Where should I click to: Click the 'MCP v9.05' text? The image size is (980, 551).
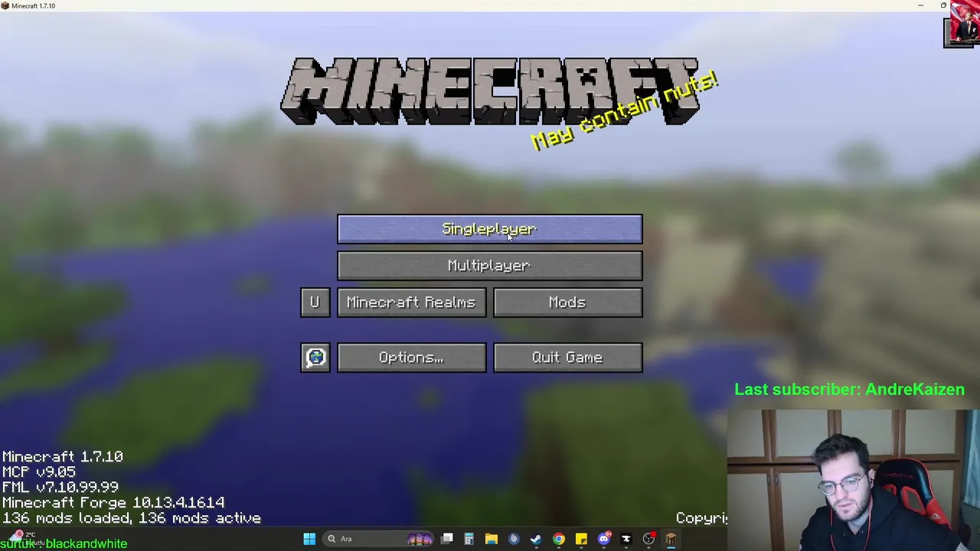tap(38, 472)
